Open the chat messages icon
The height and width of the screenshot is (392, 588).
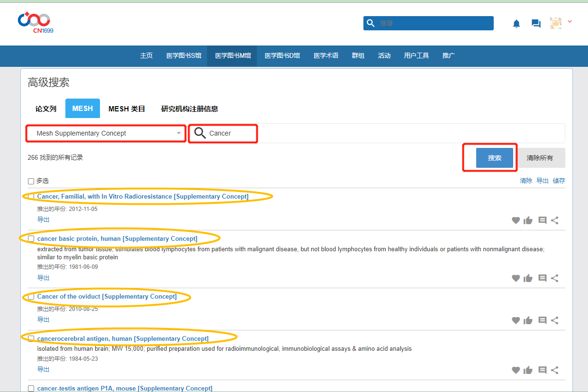coord(536,24)
